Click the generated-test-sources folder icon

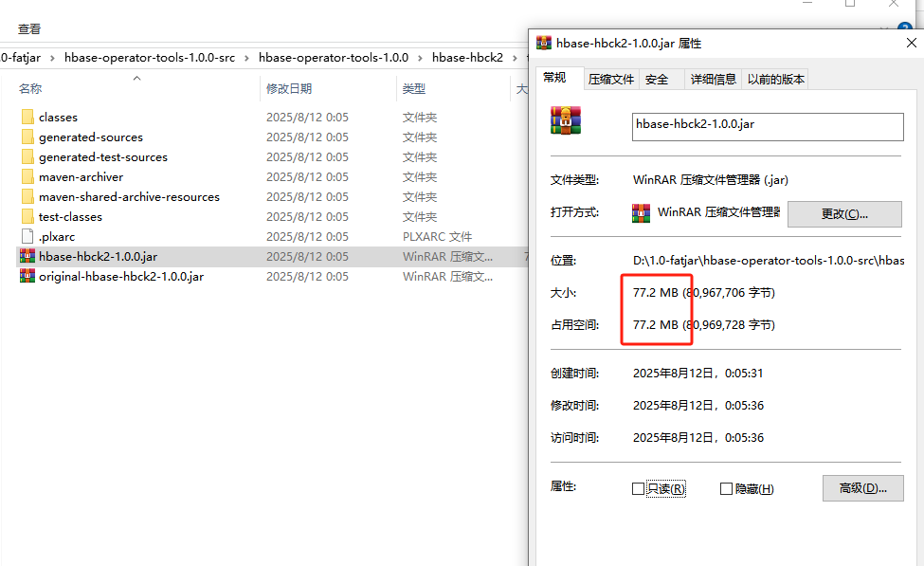(27, 156)
